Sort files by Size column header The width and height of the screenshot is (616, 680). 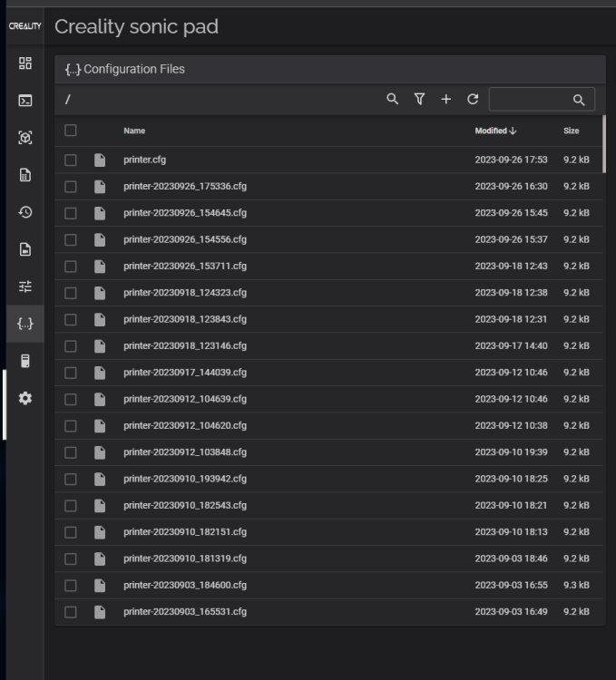pyautogui.click(x=571, y=131)
